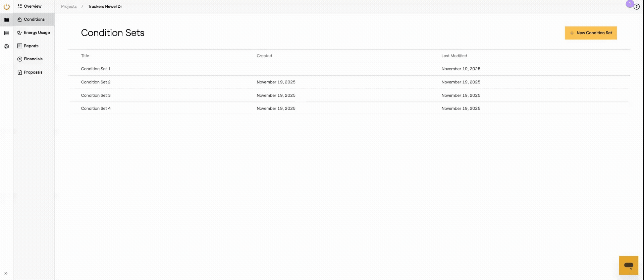Click the help question mark icon
This screenshot has height=280, width=644.
(x=636, y=7)
